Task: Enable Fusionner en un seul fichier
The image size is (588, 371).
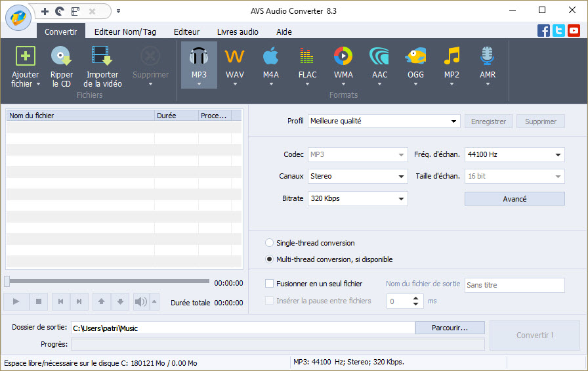Action: click(x=269, y=284)
